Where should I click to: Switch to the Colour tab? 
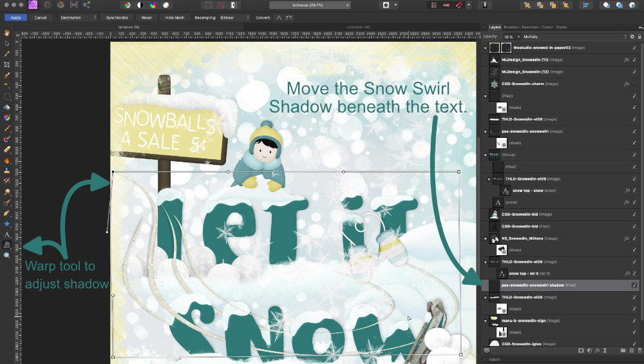pyautogui.click(x=547, y=27)
